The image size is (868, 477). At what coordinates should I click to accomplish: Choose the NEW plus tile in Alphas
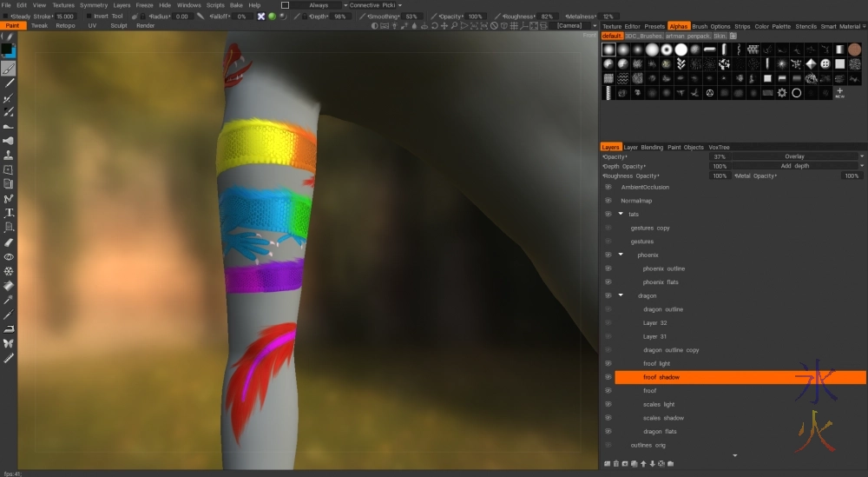click(x=839, y=92)
